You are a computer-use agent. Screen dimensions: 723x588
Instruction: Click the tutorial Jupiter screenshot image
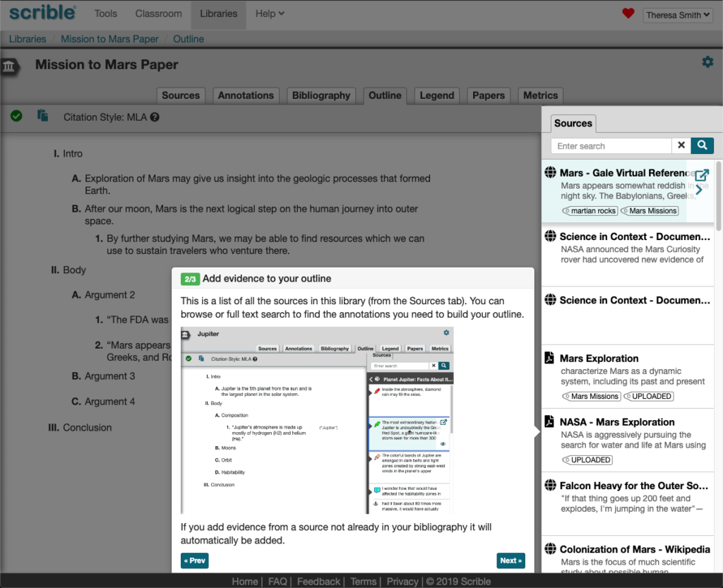317,420
